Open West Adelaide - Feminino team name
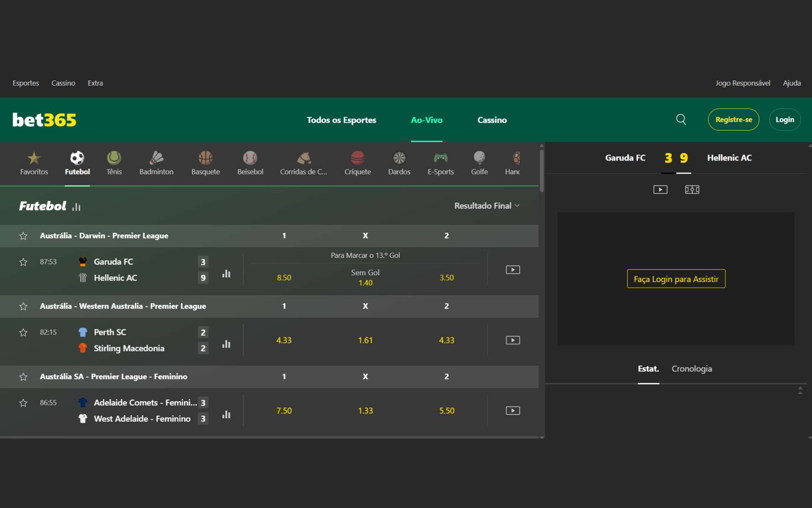812x508 pixels. pos(142,419)
